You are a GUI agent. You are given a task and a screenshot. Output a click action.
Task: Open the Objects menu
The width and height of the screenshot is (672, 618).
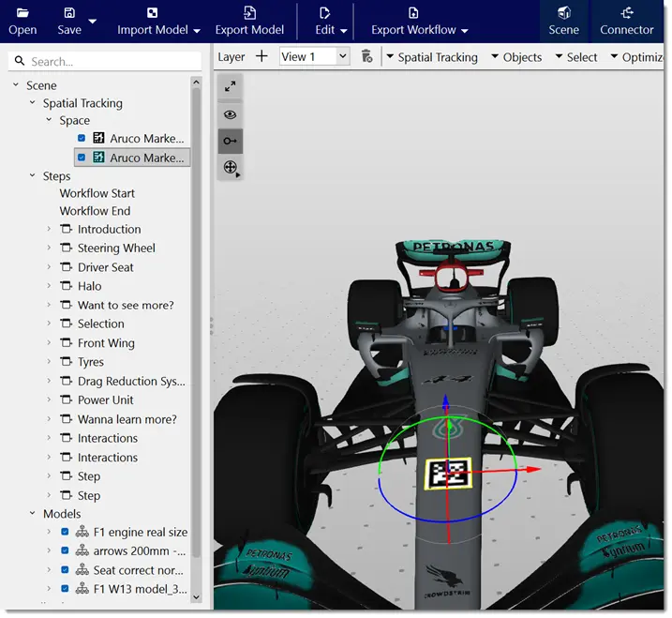point(516,57)
